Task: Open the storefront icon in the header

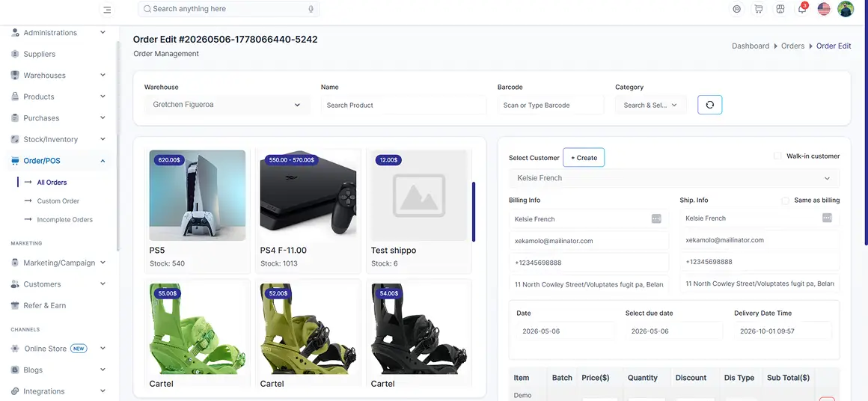Action: pos(780,9)
